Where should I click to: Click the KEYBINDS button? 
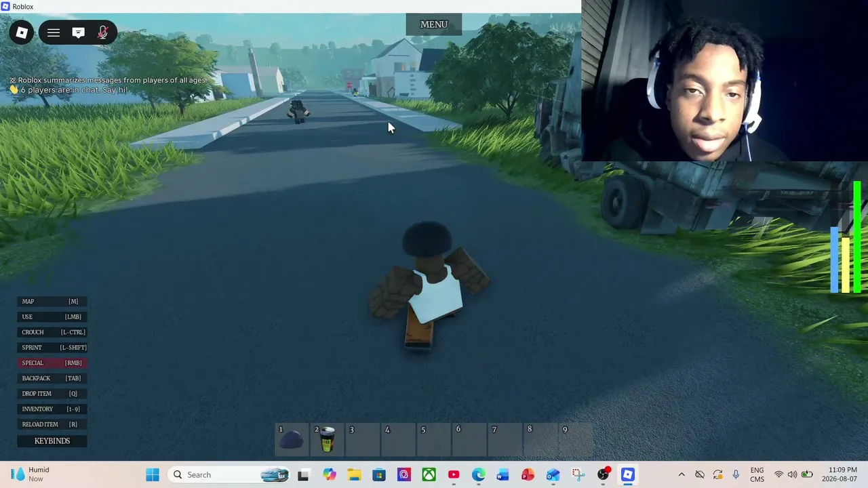point(52,441)
